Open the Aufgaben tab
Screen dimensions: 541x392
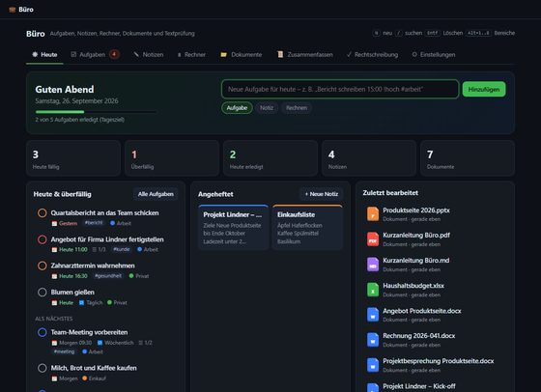click(95, 54)
